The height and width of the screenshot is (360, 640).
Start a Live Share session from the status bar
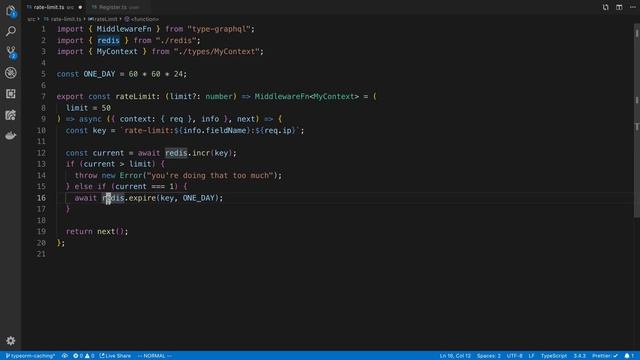[115, 356]
